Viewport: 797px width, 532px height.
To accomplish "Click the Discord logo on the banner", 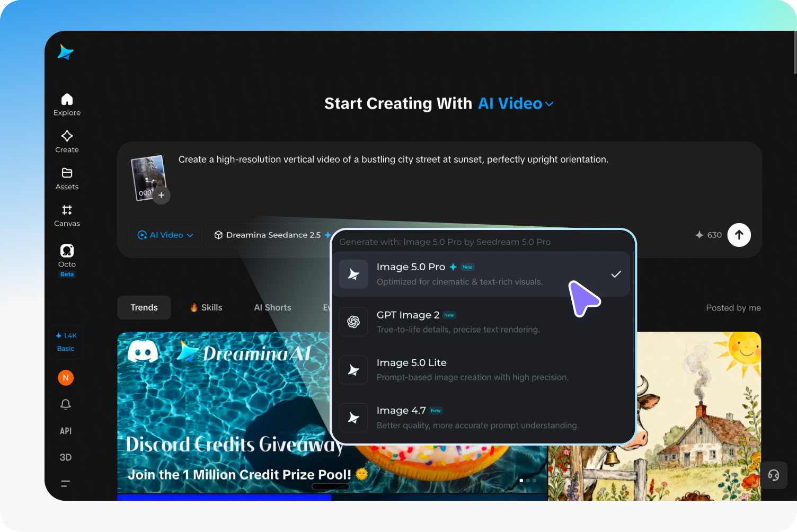I will 143,351.
